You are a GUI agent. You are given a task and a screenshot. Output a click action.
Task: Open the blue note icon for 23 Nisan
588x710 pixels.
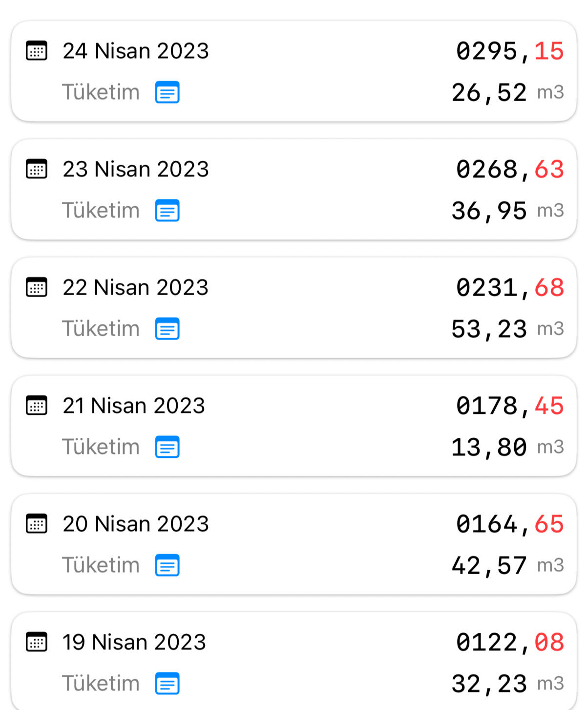coord(167,211)
